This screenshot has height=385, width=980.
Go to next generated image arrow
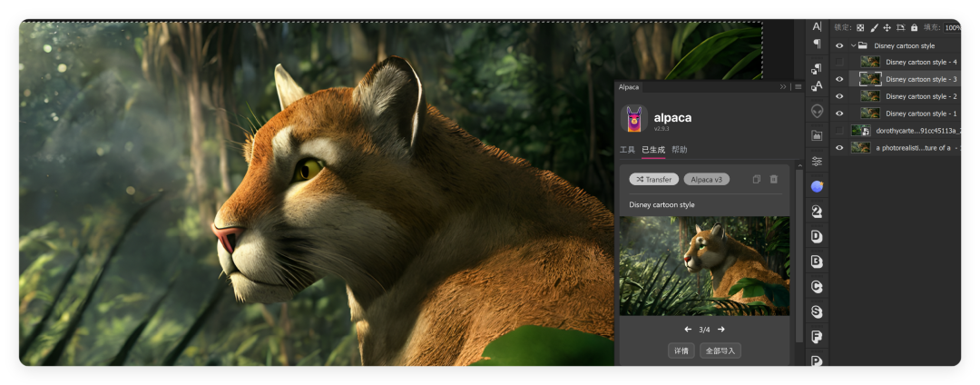click(x=721, y=330)
